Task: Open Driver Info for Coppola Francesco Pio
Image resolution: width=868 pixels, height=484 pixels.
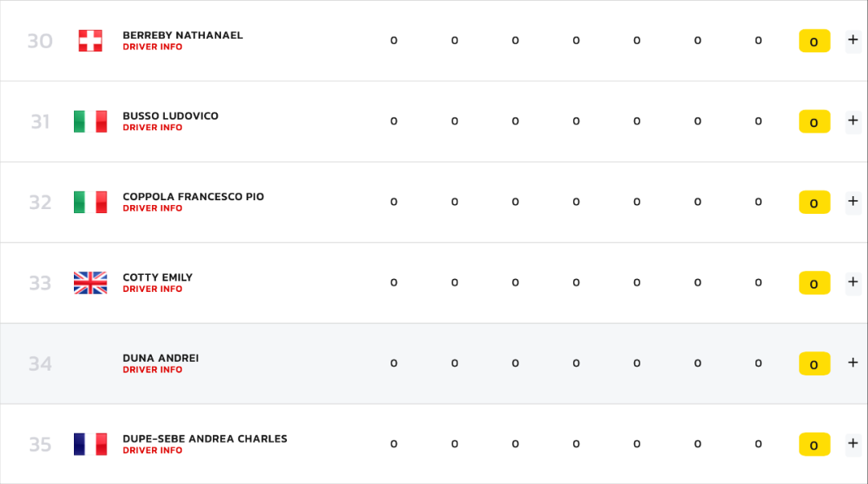Action: click(152, 209)
